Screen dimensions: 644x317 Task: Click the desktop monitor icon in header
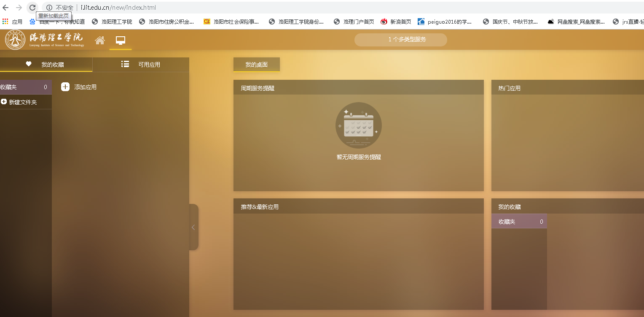pyautogui.click(x=121, y=41)
